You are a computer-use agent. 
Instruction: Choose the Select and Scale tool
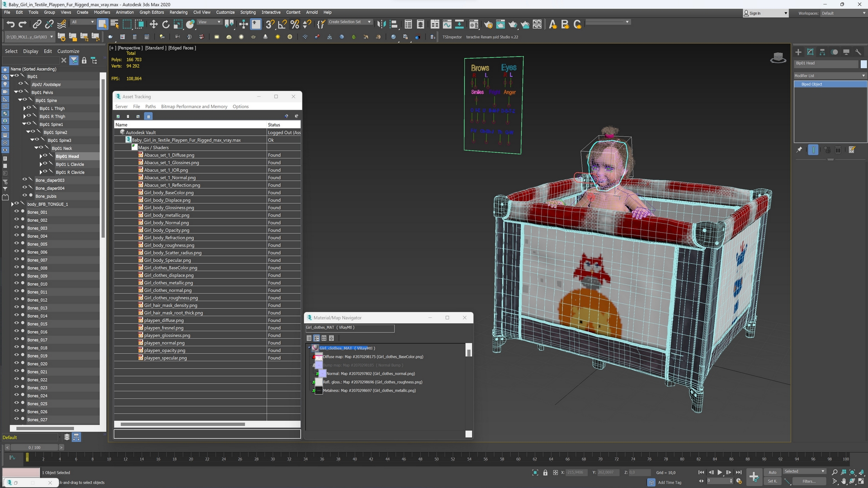pos(178,24)
